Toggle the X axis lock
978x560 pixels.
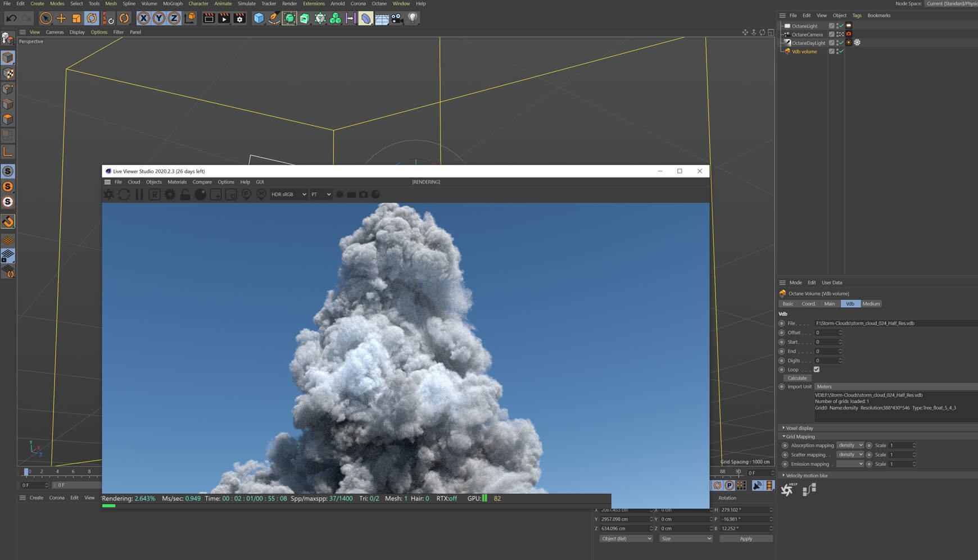(144, 19)
